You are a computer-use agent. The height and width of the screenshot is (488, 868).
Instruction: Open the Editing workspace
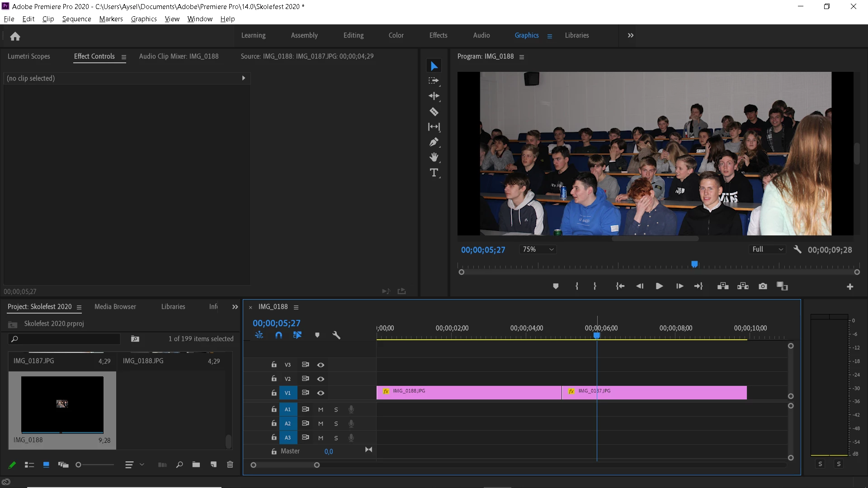(353, 35)
